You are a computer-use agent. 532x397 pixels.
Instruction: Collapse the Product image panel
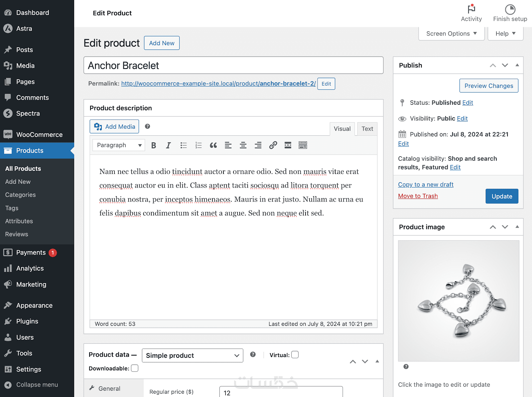517,227
